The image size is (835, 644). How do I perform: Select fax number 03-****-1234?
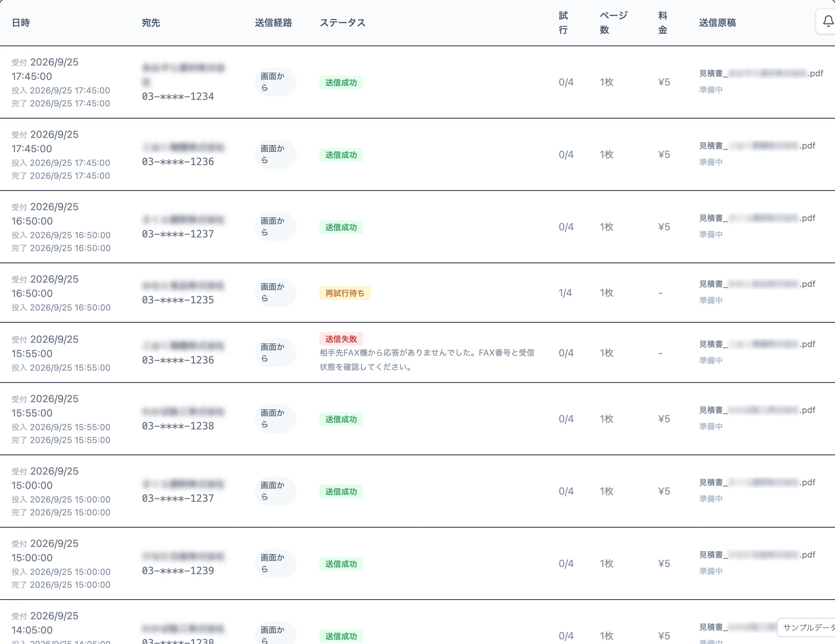point(178,96)
